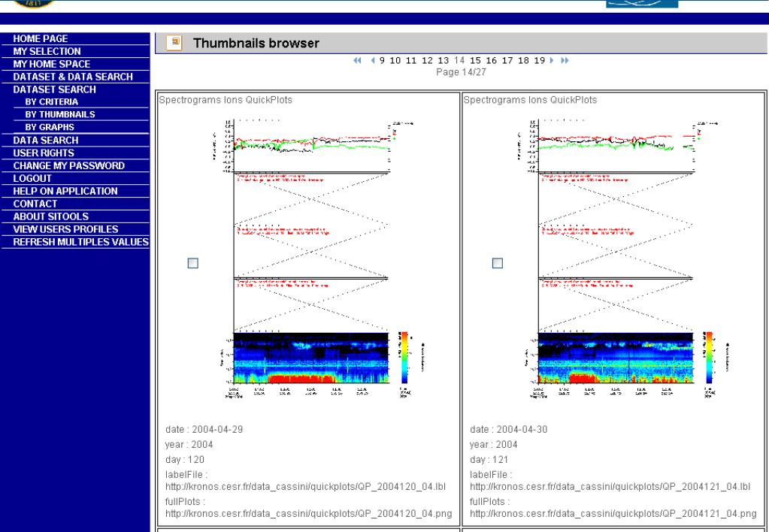Viewport: 769px width, 532px height.
Task: Check the box for the 2004-04-29 plot
Action: [x=193, y=263]
